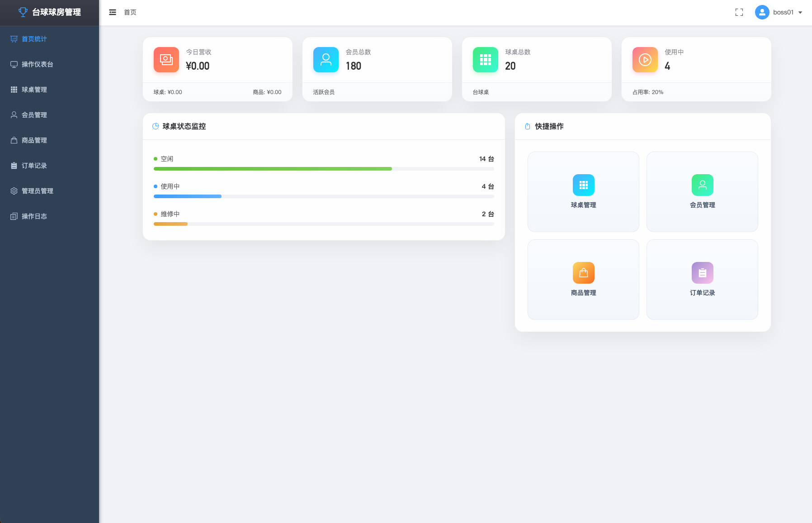This screenshot has width=812, height=523.
Task: Click the trophy logo icon
Action: [x=23, y=12]
